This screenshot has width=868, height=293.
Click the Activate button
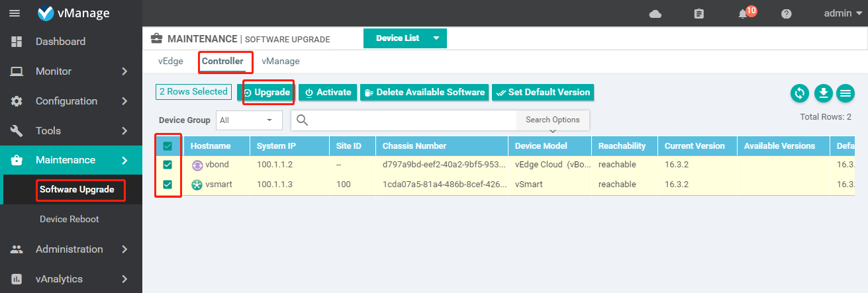(328, 93)
